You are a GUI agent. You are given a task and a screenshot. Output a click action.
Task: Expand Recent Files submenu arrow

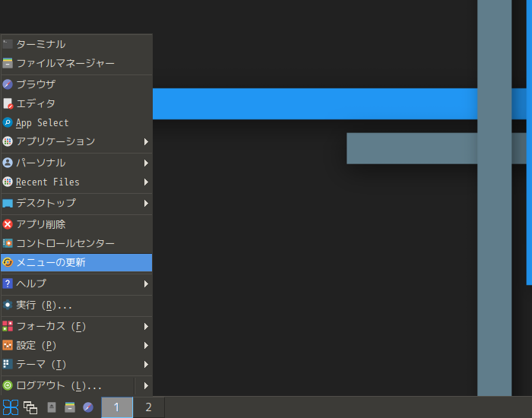[x=146, y=182]
